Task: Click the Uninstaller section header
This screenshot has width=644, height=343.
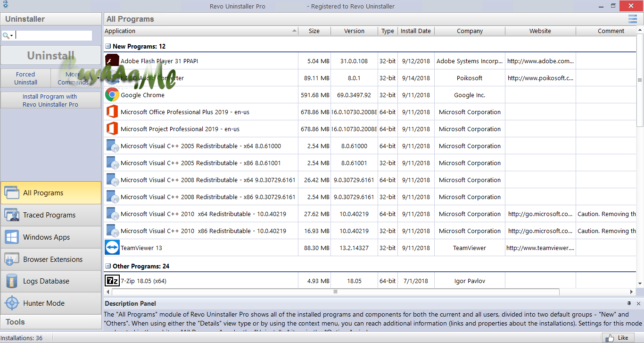Action: 51,19
